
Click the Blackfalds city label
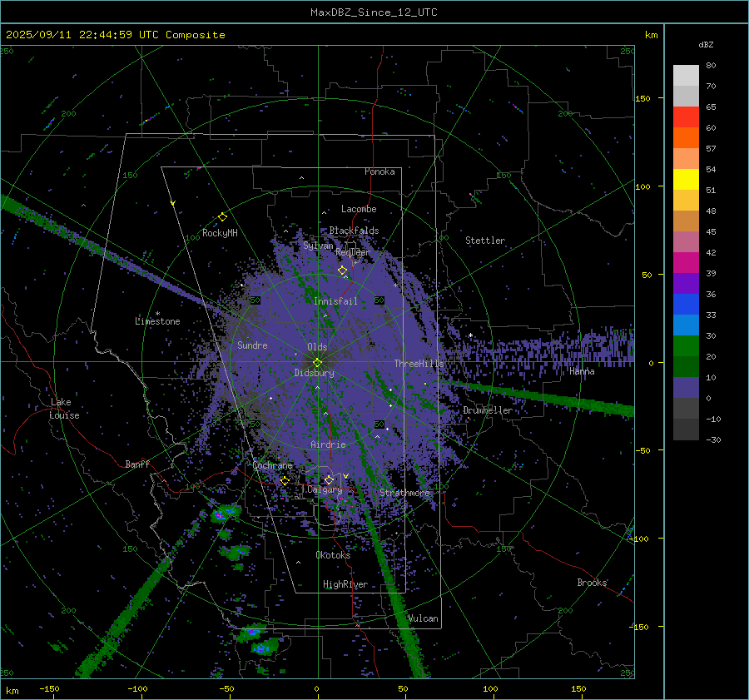click(x=354, y=231)
